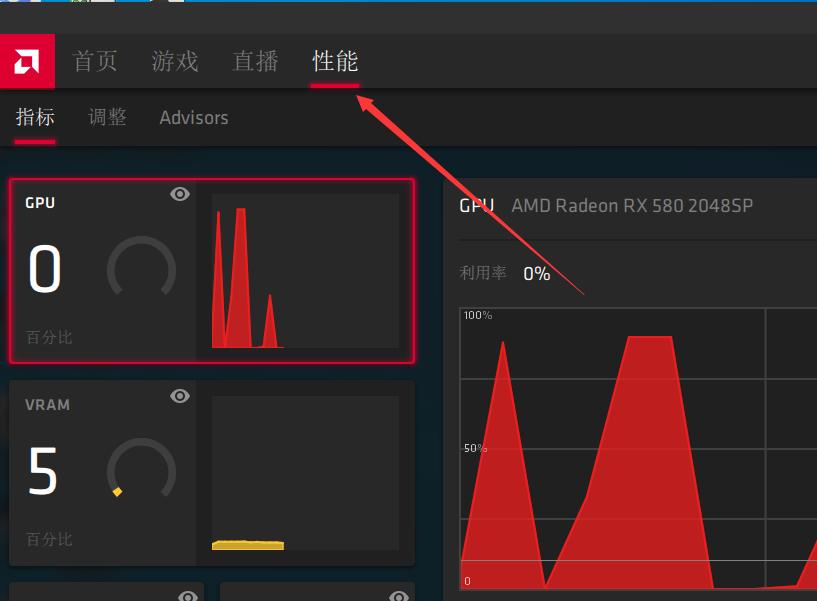This screenshot has width=817, height=601.
Task: Toggle the GPU metric eye icon
Action: point(180,194)
